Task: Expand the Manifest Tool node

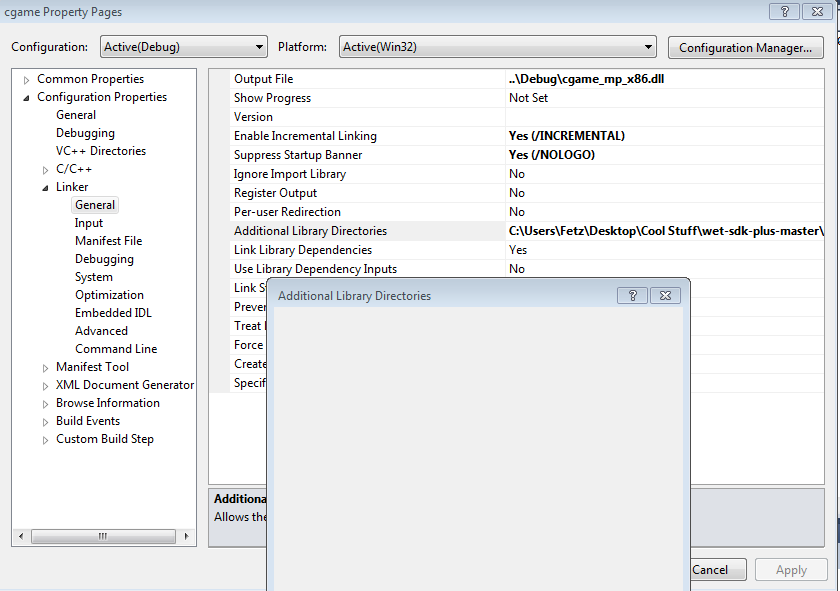Action: pyautogui.click(x=46, y=368)
